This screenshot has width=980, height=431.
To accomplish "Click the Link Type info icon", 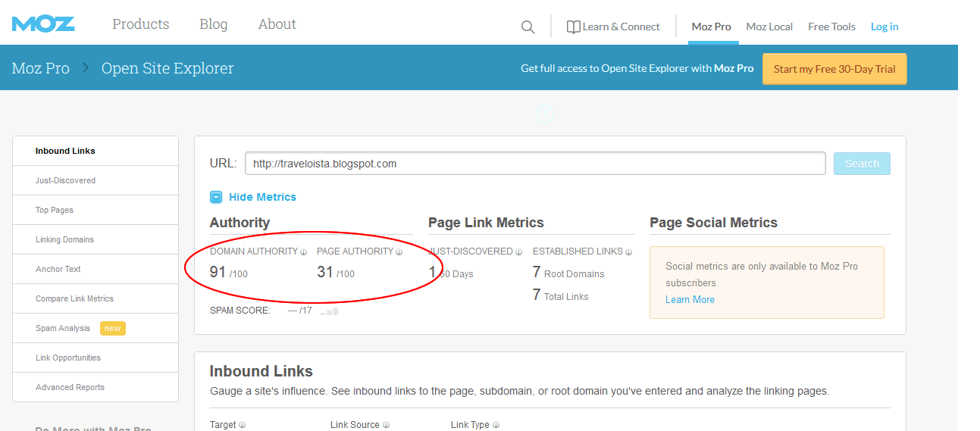I will click(x=496, y=426).
